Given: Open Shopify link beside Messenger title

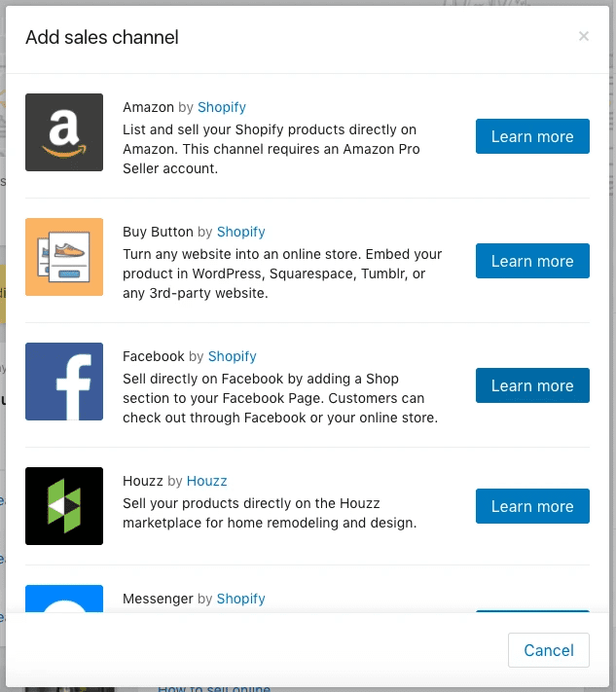Looking at the screenshot, I should click(x=241, y=599).
